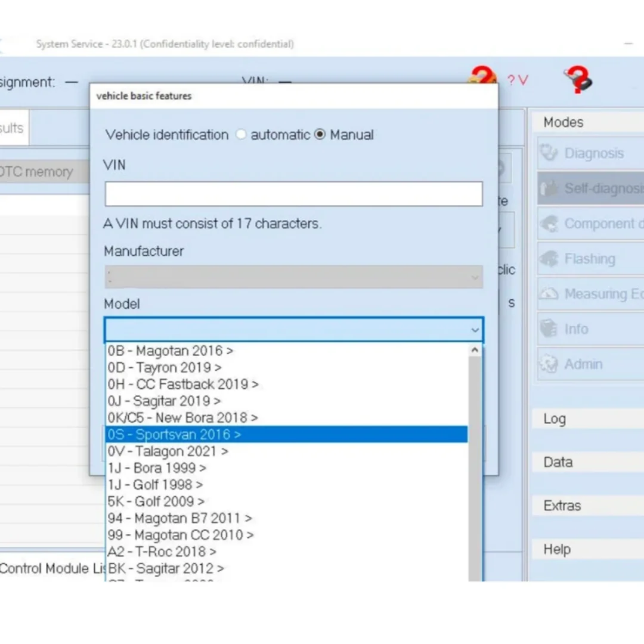Expand the Help section

[588, 549]
